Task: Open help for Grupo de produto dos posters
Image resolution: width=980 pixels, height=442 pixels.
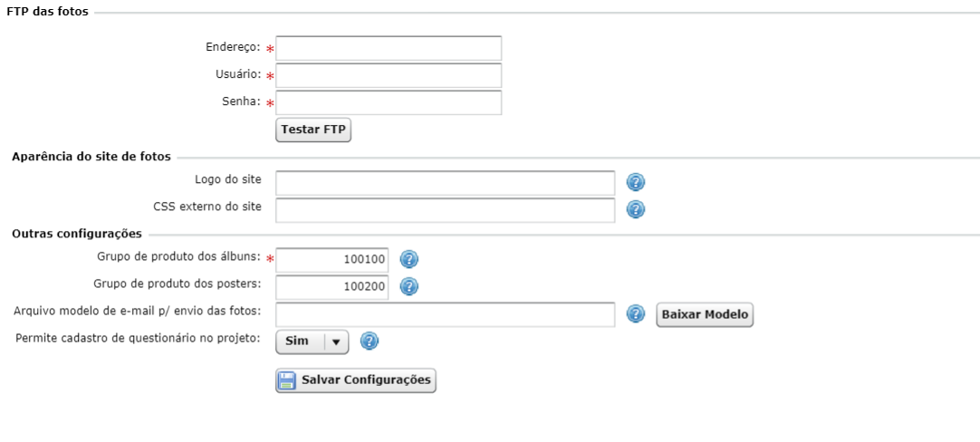Action: pos(408,286)
